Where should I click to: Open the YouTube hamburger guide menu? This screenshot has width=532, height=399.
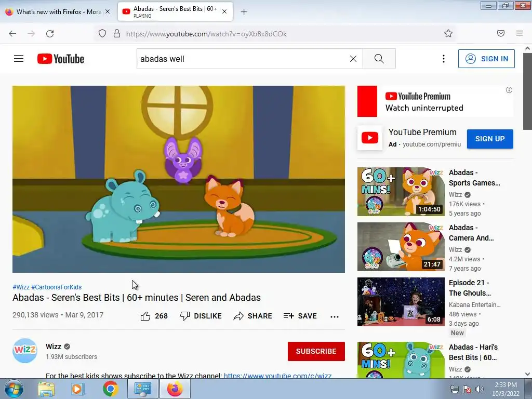[19, 59]
